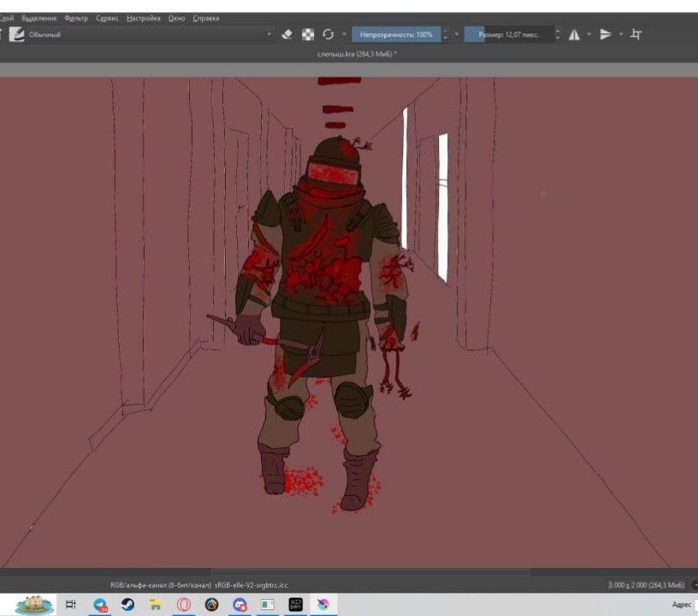Click the brush size stepper arrows
Viewport: 698px width, 616px height.
coord(558,34)
